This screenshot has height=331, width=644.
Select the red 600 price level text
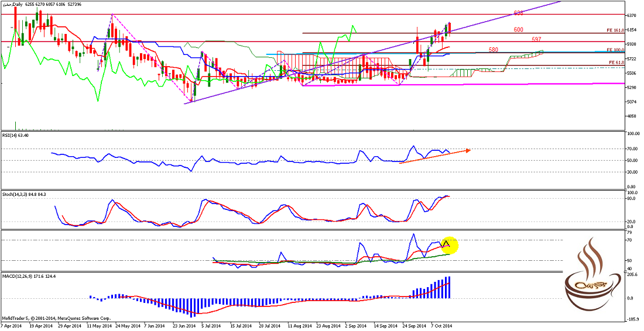tap(519, 29)
